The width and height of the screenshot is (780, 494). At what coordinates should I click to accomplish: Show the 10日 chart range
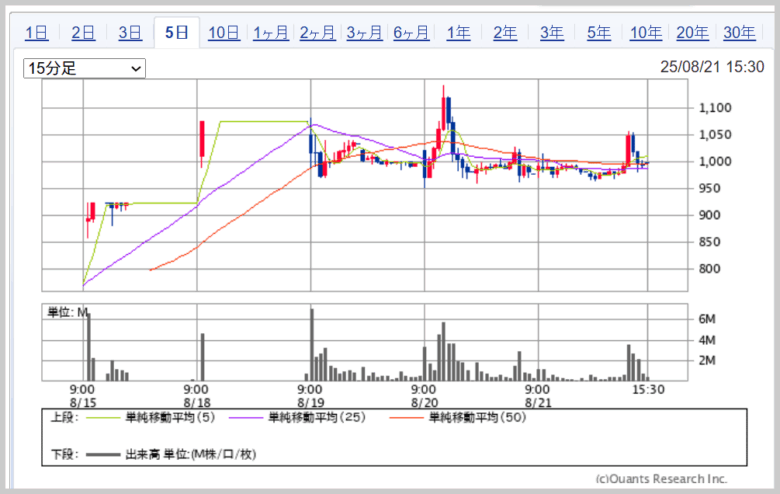click(x=224, y=33)
